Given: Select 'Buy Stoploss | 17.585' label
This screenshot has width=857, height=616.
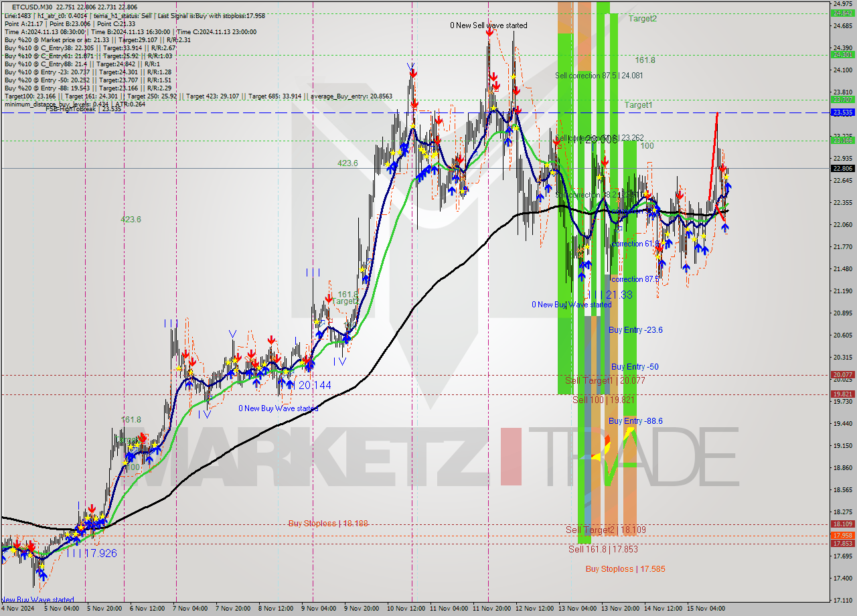Looking at the screenshot, I should tap(625, 569).
